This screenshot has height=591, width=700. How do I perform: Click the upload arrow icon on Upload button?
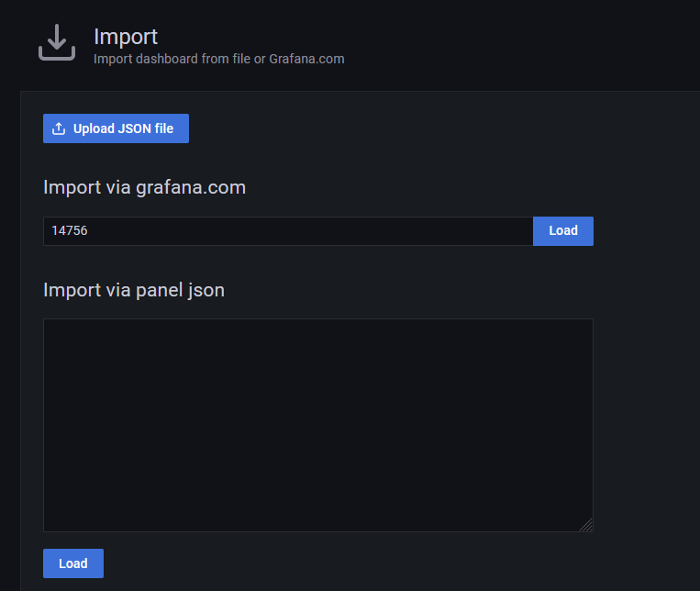click(59, 128)
